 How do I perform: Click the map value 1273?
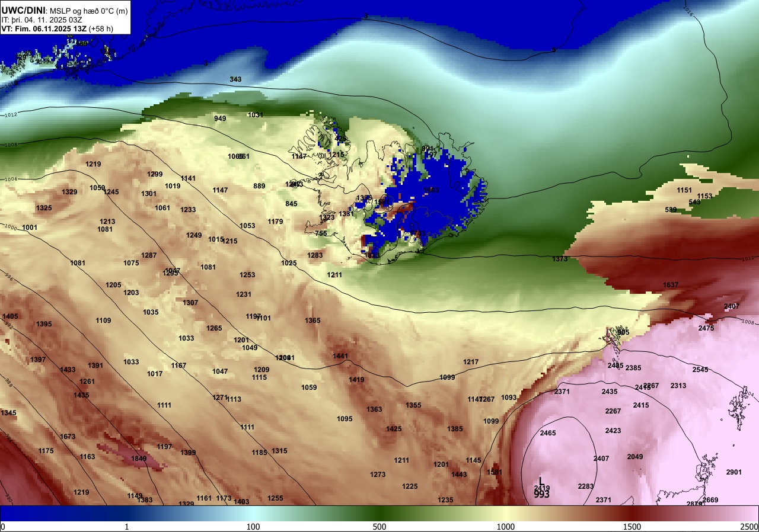pyautogui.click(x=378, y=475)
